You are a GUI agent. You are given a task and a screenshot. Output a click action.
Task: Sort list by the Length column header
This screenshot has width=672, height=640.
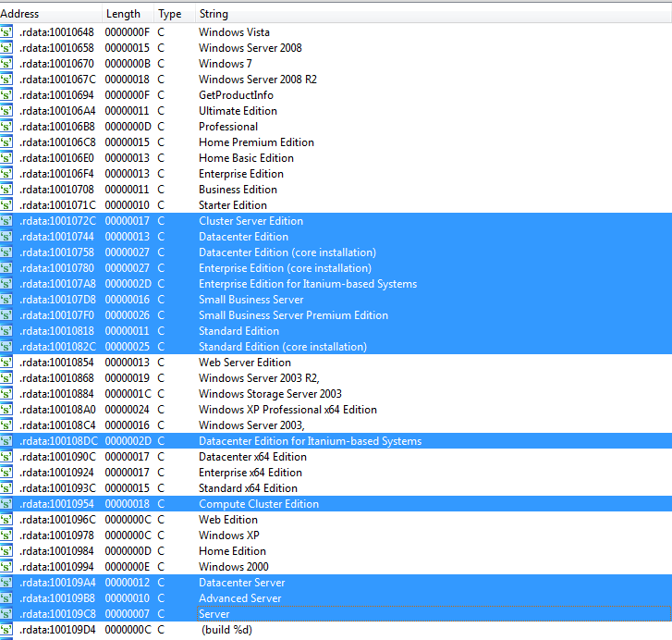[x=128, y=14]
